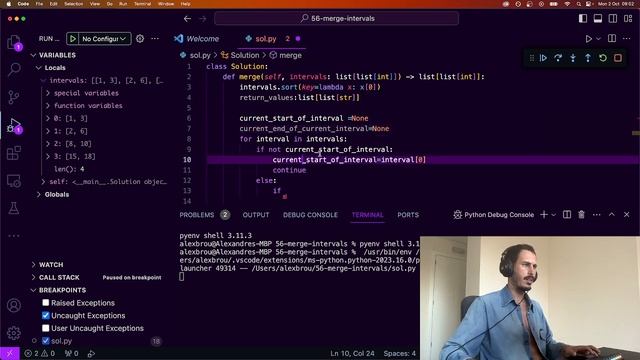Toggle panel layout icon

tap(598, 19)
